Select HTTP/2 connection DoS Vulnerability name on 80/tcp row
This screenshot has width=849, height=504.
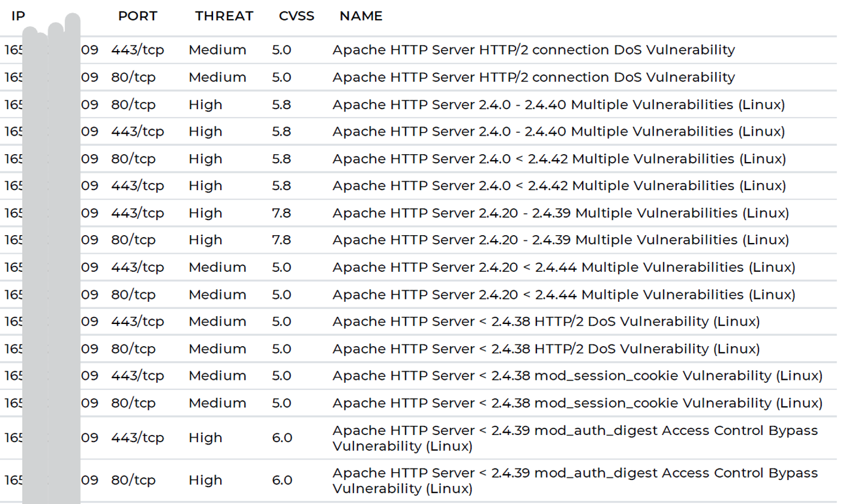click(533, 77)
